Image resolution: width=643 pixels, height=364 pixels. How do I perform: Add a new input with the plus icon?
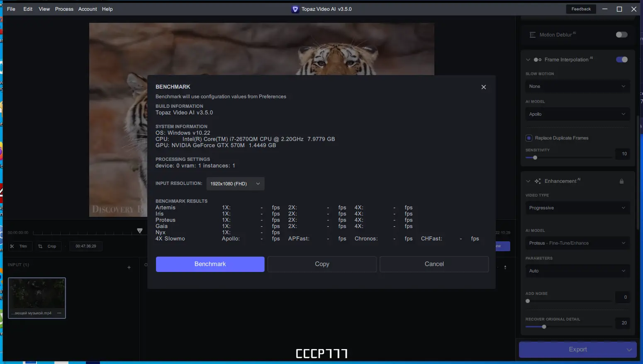[129, 267]
